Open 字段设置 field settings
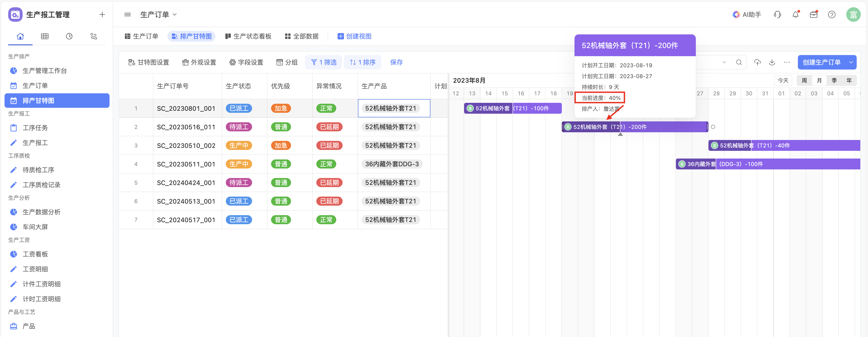 tap(246, 63)
